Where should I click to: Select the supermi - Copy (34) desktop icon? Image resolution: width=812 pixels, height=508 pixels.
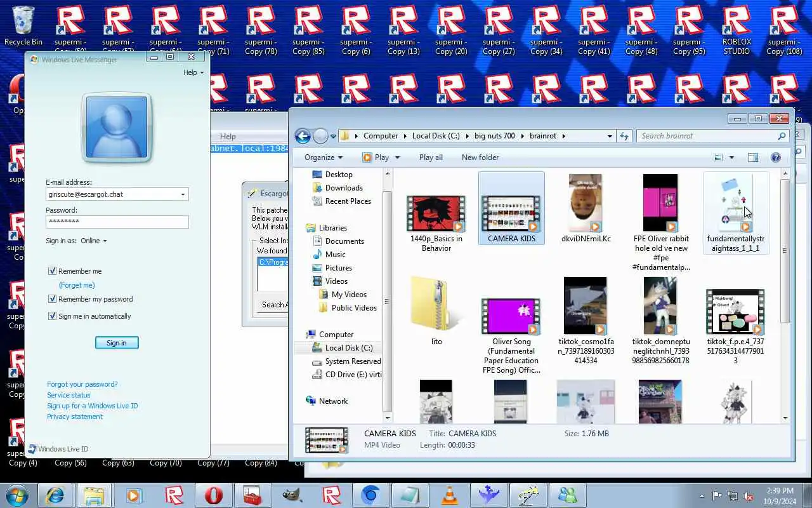[546, 30]
